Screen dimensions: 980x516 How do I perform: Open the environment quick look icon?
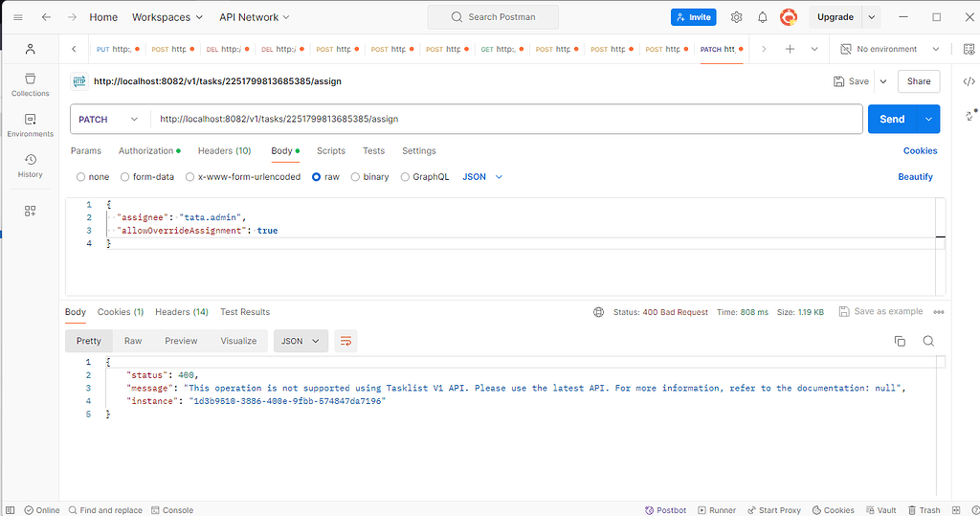point(969,49)
